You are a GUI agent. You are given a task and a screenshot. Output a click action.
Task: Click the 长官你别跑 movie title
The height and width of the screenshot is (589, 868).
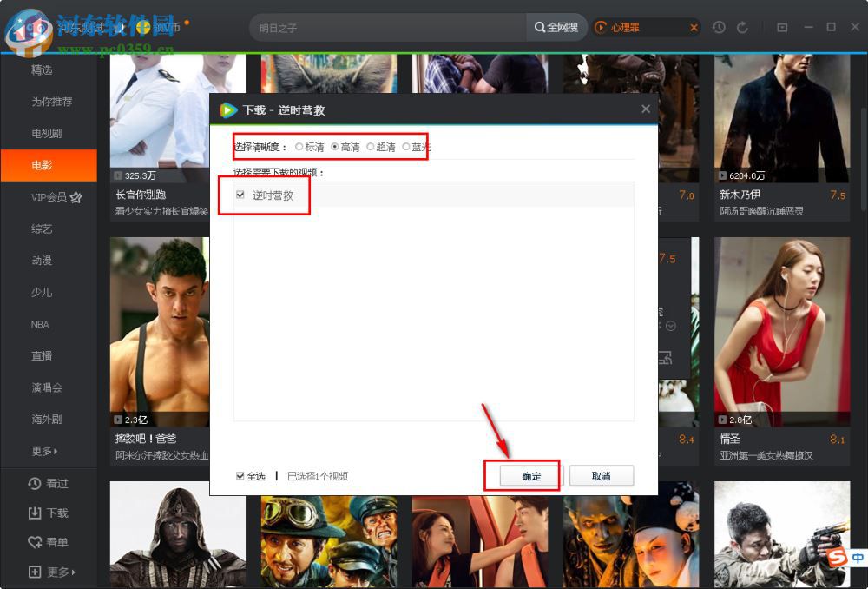point(141,195)
